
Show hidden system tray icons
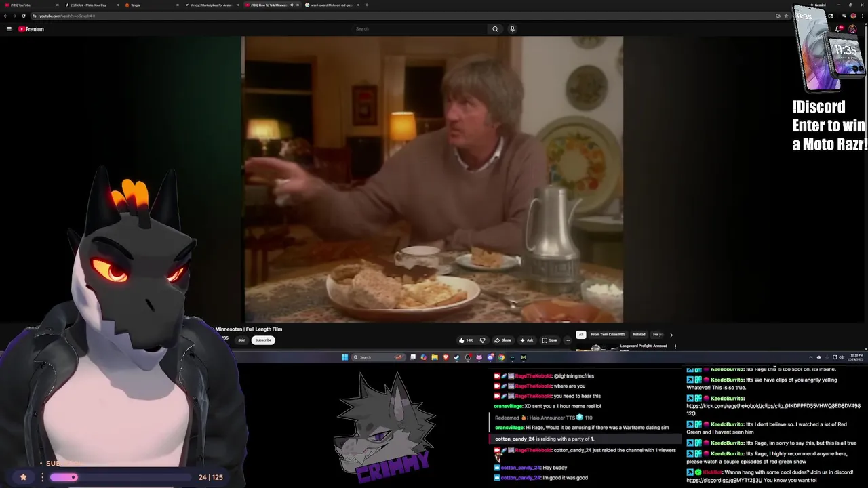pos(811,357)
